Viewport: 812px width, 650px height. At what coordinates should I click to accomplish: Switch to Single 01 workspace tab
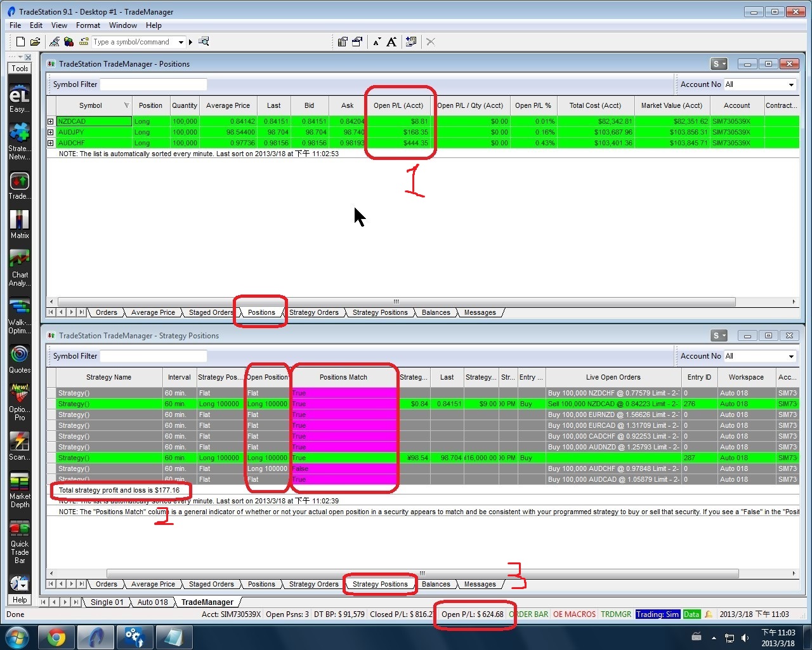point(107,602)
